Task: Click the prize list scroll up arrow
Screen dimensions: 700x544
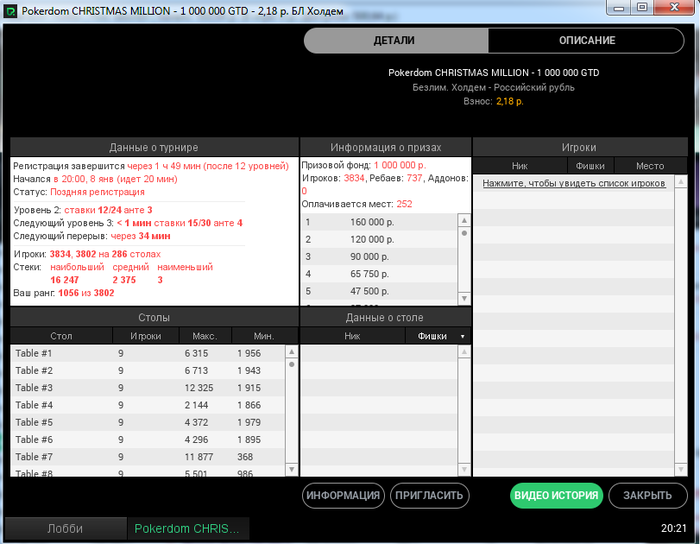Action: point(464,220)
